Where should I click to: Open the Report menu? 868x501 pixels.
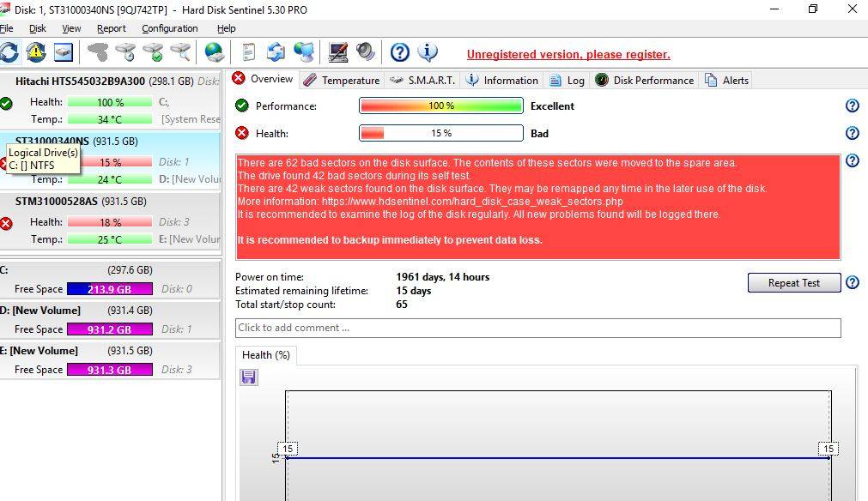coord(112,28)
